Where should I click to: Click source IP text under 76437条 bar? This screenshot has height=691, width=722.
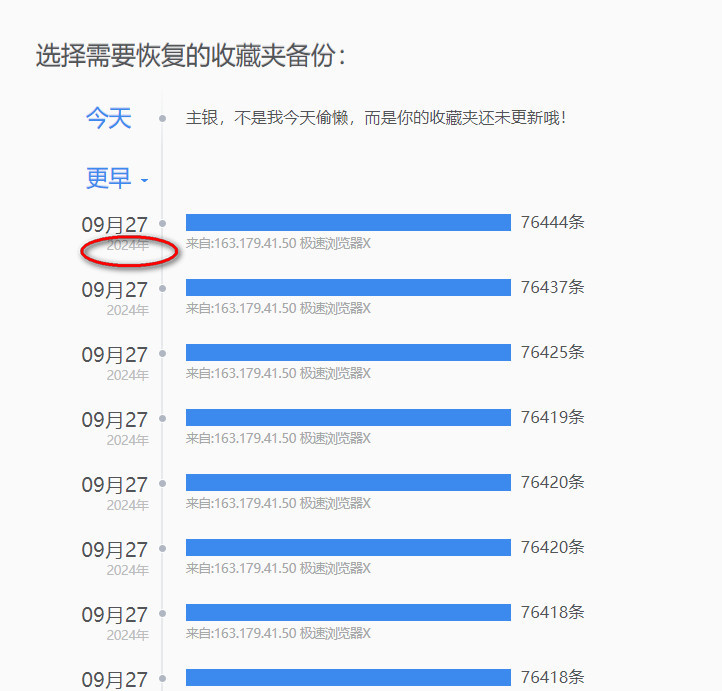[278, 308]
